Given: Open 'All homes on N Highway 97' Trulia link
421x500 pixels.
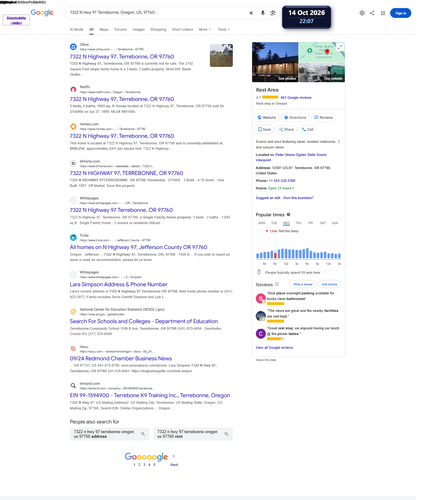Looking at the screenshot, I should 138,247.
